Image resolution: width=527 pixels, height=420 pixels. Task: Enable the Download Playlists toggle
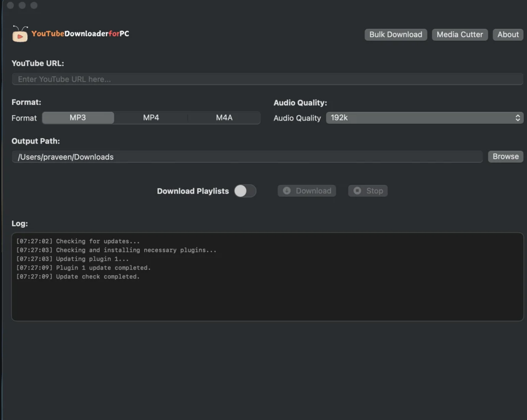coord(245,191)
